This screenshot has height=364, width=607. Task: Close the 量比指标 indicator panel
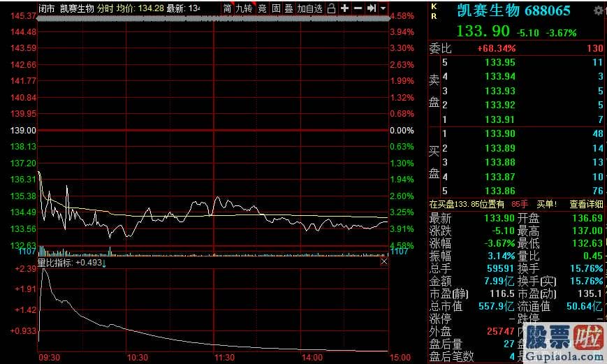[383, 262]
